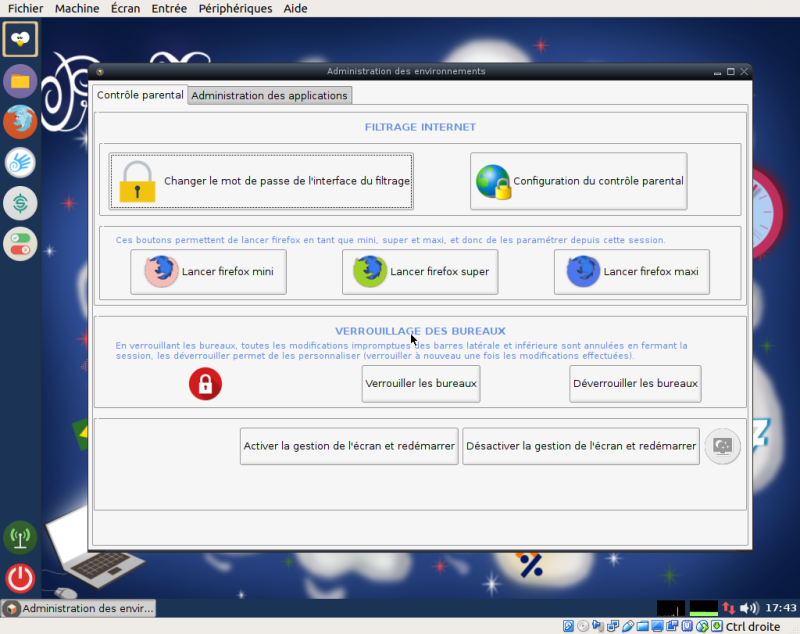Viewport: 800px width, 634px height.
Task: Open the Écran menu
Action: pos(126,8)
